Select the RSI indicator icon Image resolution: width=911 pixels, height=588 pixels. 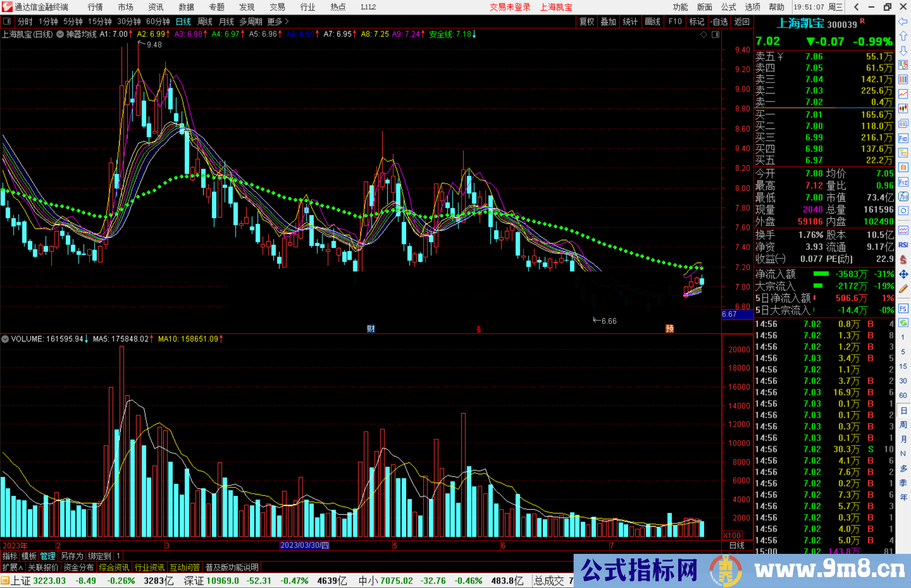(x=903, y=245)
